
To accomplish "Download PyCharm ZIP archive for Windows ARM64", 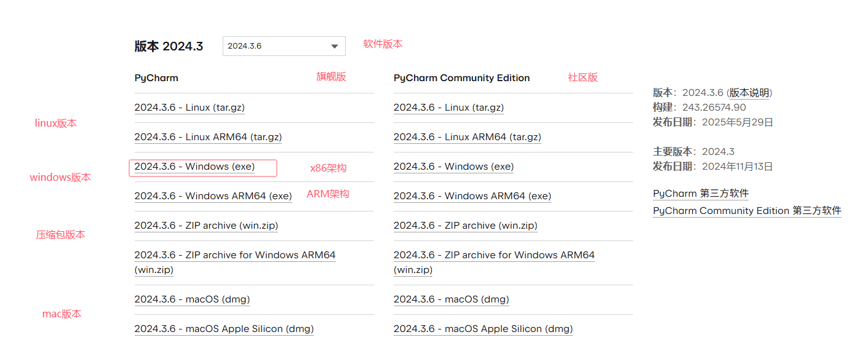I will click(235, 255).
